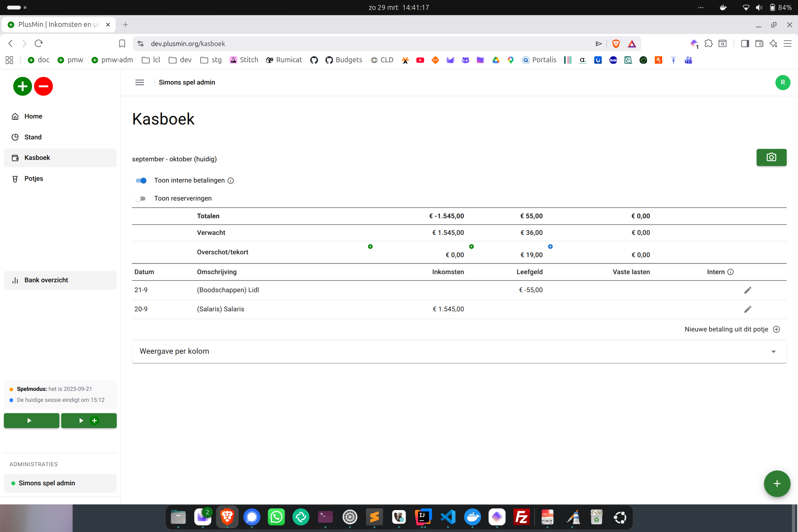Open the Stand page

tap(33, 137)
